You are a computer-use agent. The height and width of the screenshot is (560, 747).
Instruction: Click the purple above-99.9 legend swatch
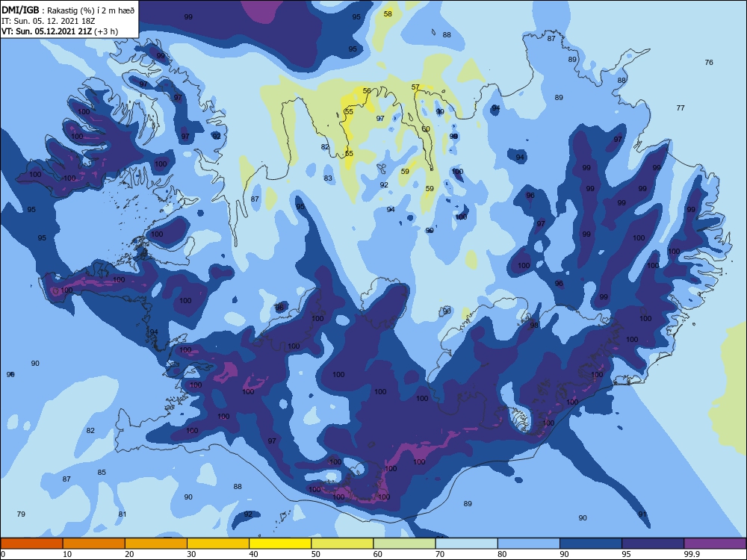(715, 544)
